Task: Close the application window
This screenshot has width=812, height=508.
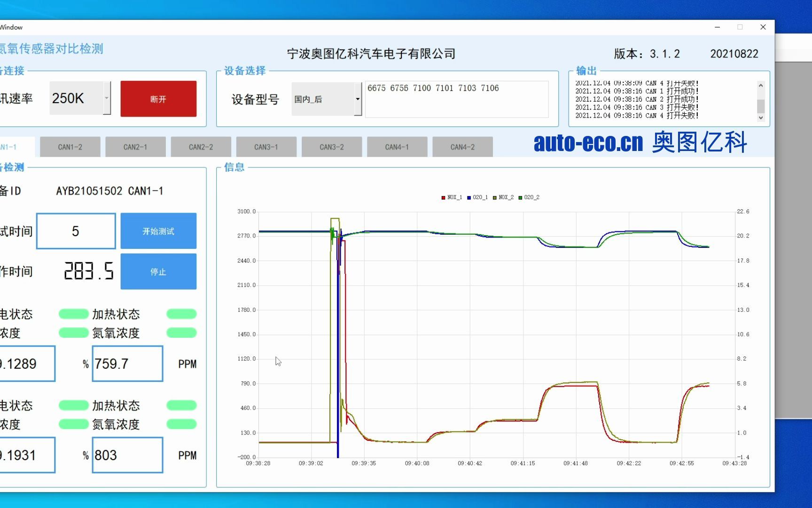Action: coord(763,27)
